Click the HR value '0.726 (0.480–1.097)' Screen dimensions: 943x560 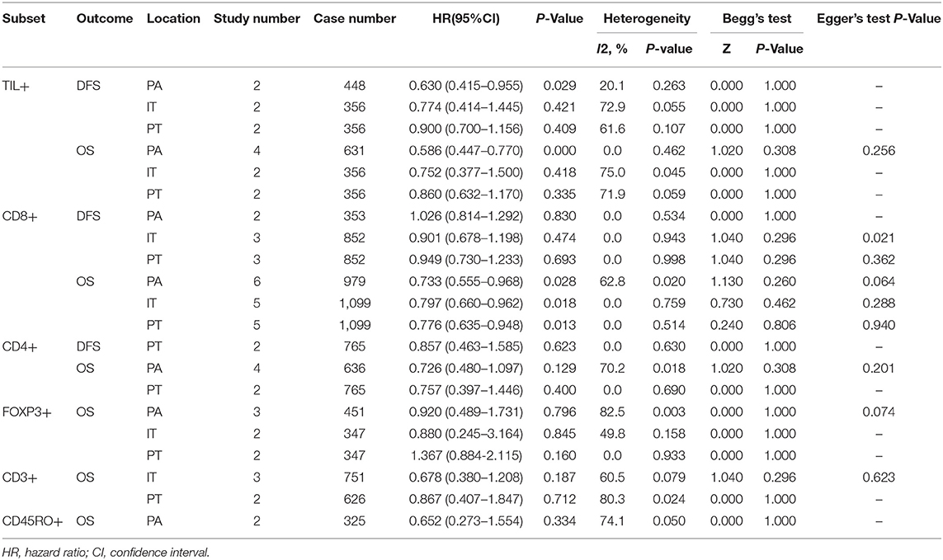click(x=466, y=369)
